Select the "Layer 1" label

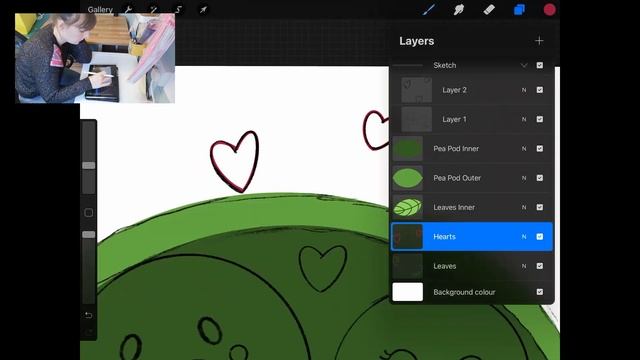[454, 119]
